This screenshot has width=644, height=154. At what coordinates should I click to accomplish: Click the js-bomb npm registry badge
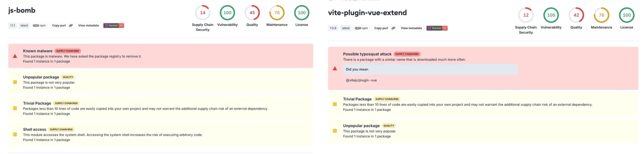coord(39,25)
